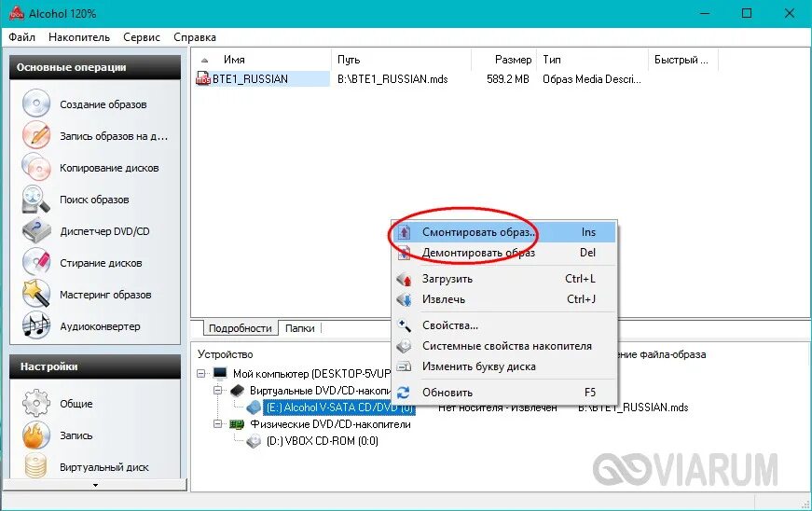The image size is (812, 511).
Task: Click the Свойства magnifier icon
Action: coord(404,325)
